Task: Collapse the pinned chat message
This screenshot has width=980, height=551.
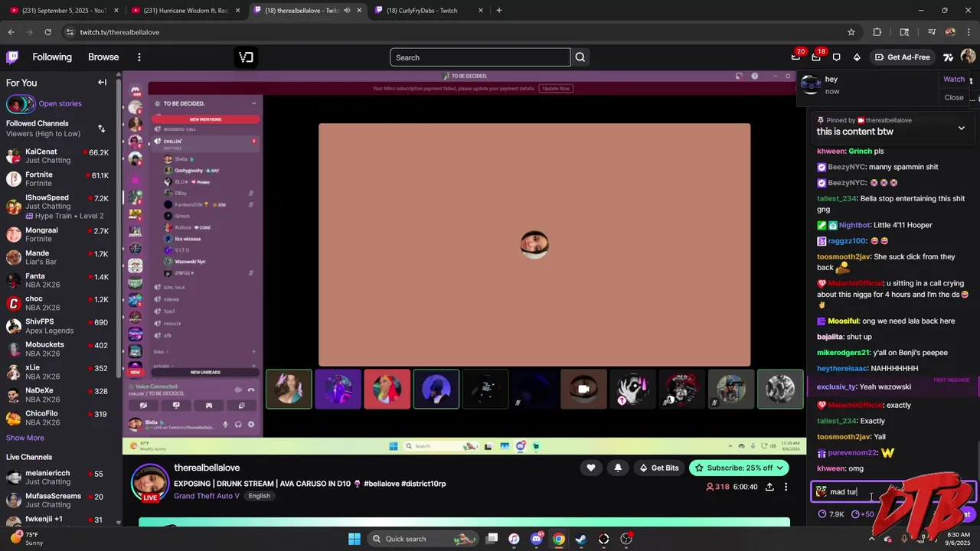Action: [x=962, y=129]
